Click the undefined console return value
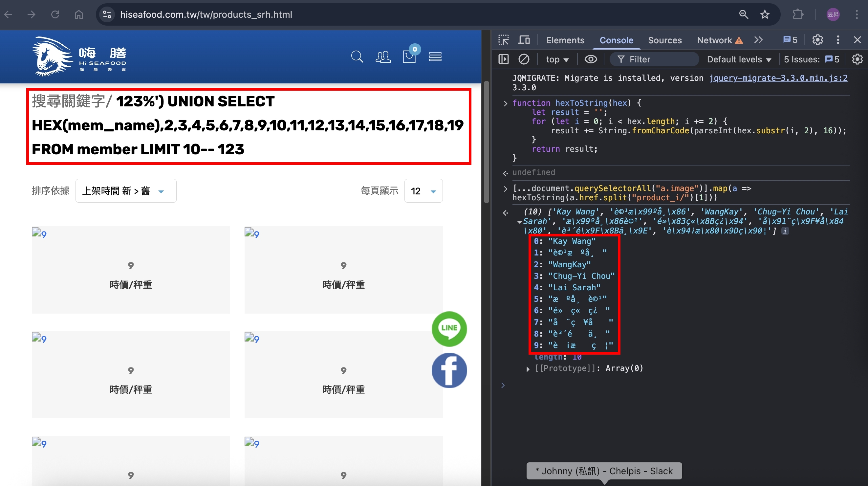Screen dimensions: 868x486 pos(533,172)
